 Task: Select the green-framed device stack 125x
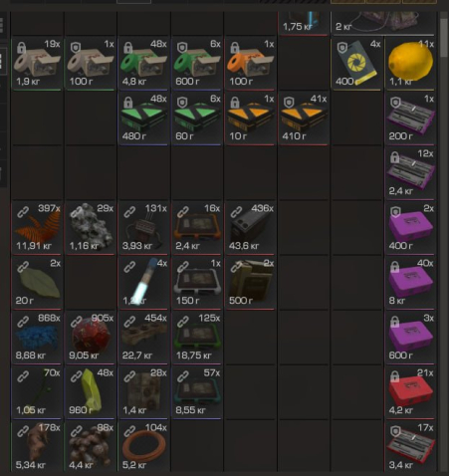coord(197,338)
